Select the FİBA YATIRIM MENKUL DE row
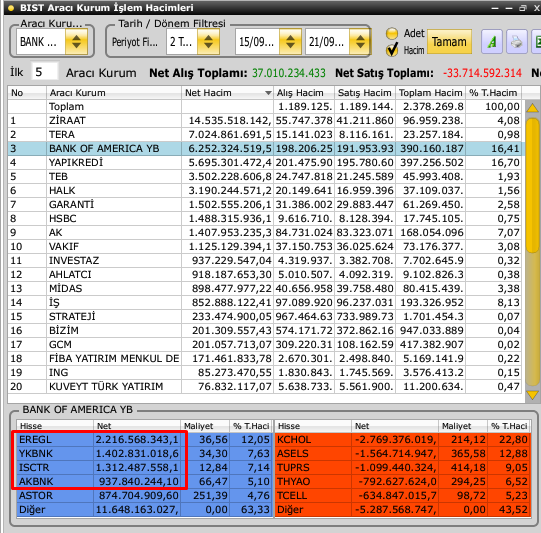The height and width of the screenshot is (533, 541). coord(266,358)
